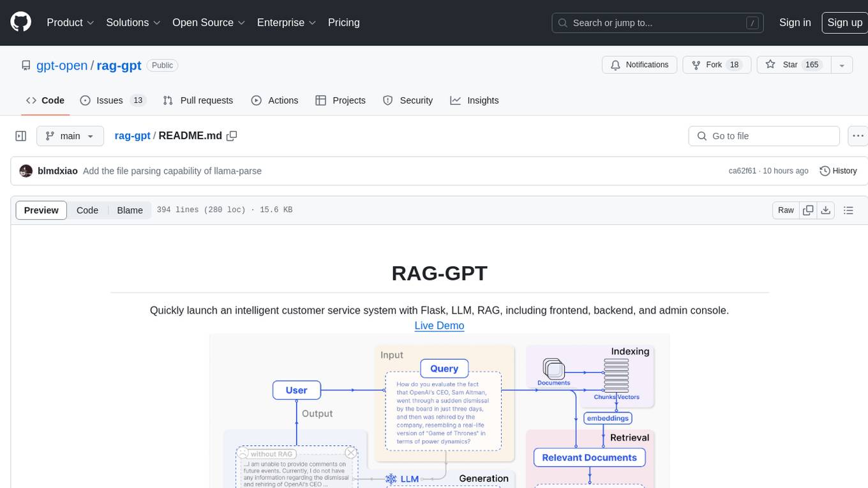
Task: Open the more file actions menu
Action: pyautogui.click(x=858, y=136)
